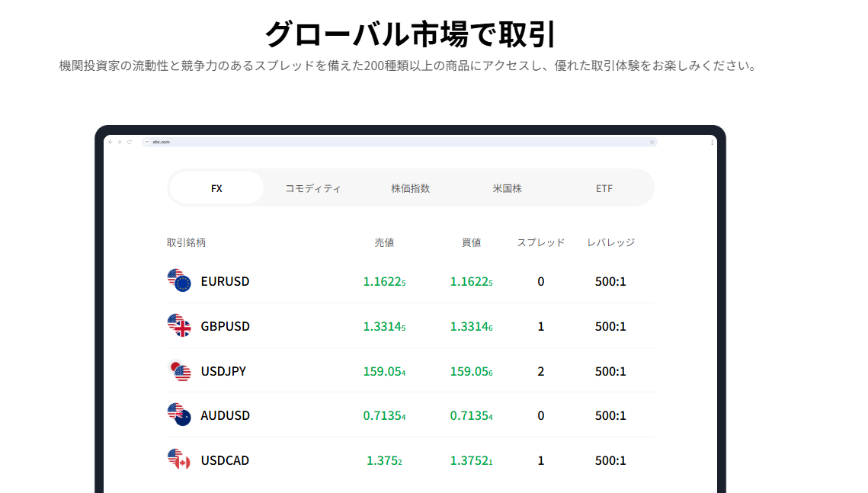
Task: Click EURUSD sell price 1.16225
Action: [384, 282]
